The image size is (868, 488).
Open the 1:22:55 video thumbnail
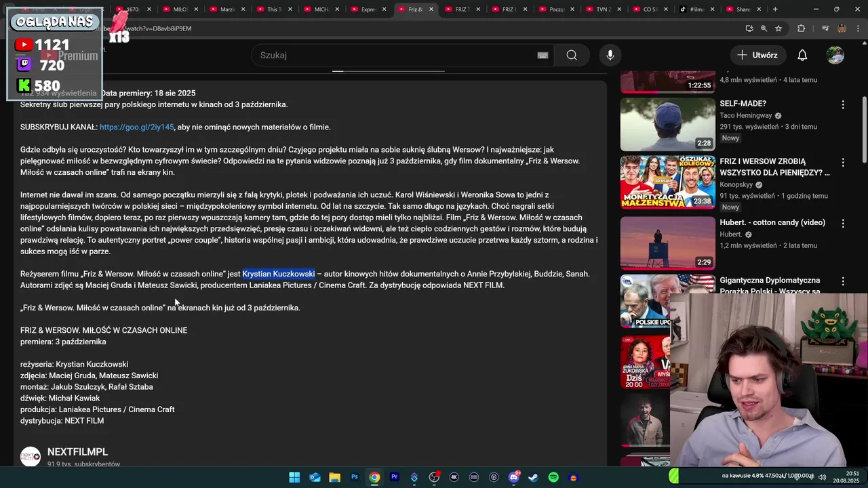click(668, 82)
